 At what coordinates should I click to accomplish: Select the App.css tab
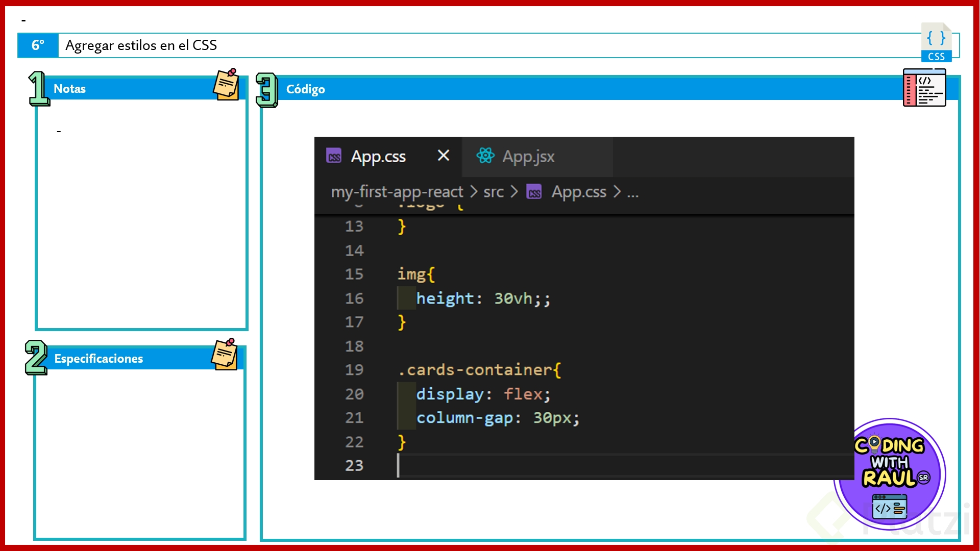click(378, 156)
